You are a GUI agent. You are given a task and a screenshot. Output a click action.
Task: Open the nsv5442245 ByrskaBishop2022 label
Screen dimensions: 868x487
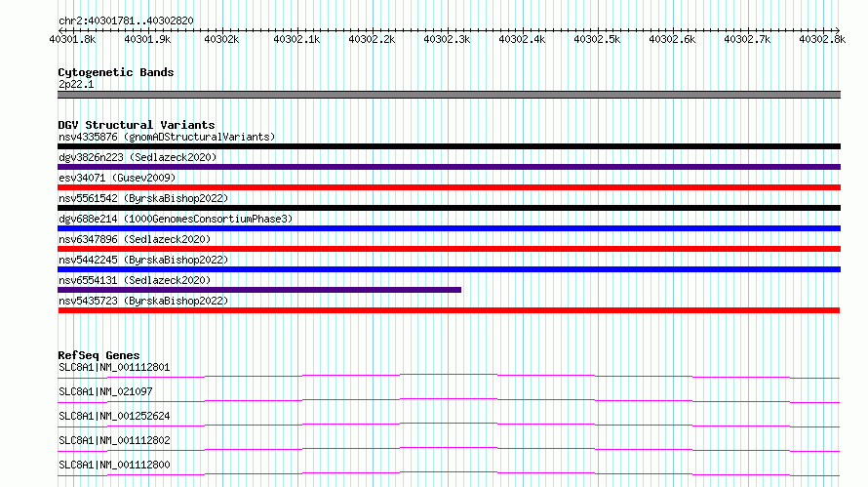tap(143, 260)
